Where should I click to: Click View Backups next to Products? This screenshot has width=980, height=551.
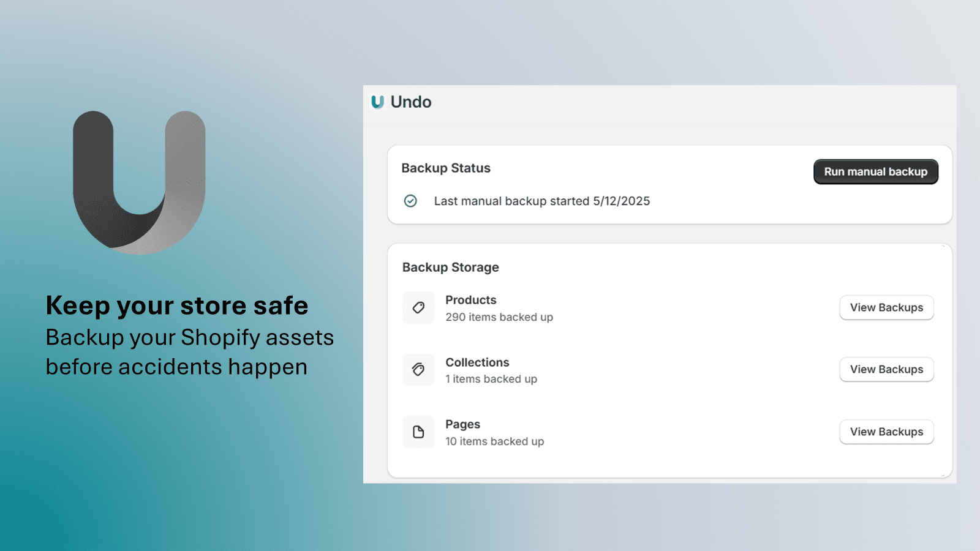(x=886, y=307)
